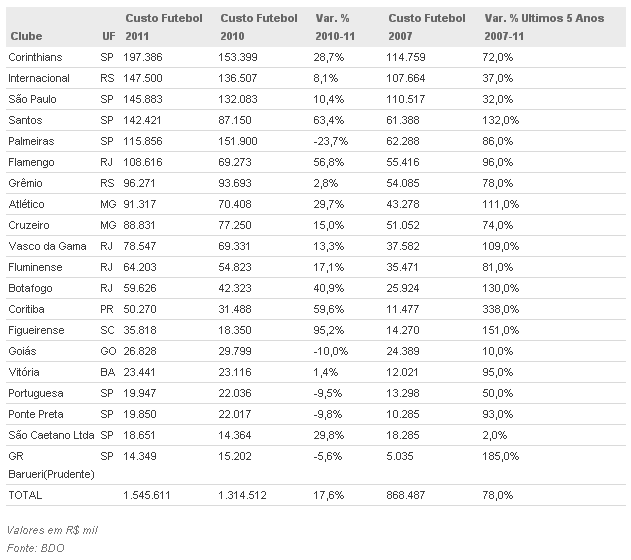Select the Internacional row label
Image resolution: width=631 pixels, height=560 pixels.
click(x=39, y=78)
